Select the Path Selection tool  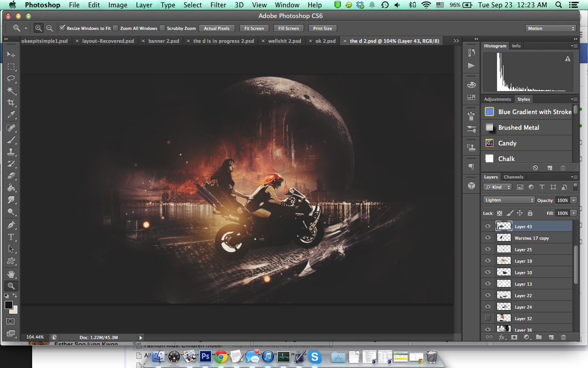pyautogui.click(x=11, y=249)
